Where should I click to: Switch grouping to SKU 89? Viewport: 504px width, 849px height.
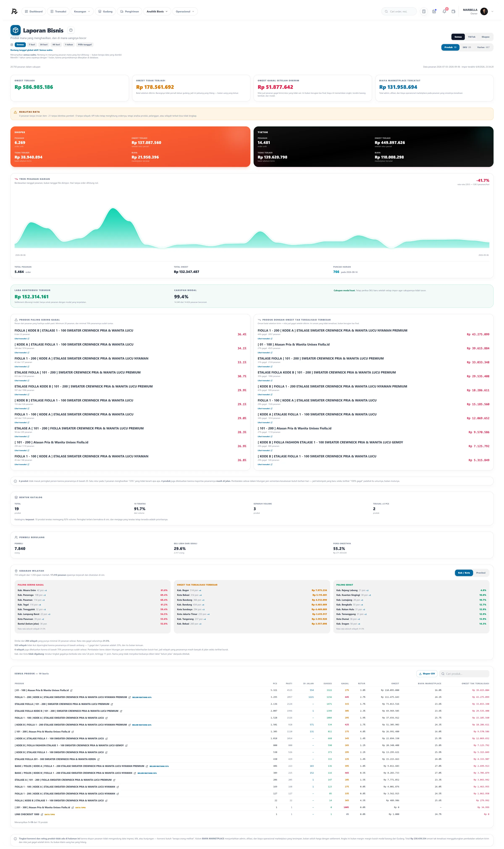click(x=467, y=47)
